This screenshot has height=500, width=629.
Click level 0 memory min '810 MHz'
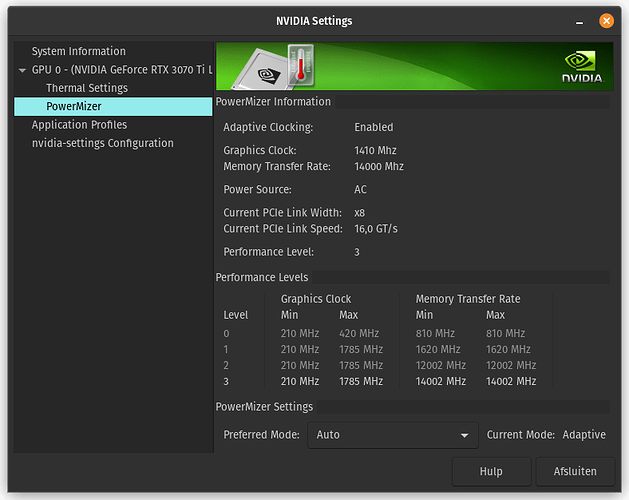tap(435, 333)
